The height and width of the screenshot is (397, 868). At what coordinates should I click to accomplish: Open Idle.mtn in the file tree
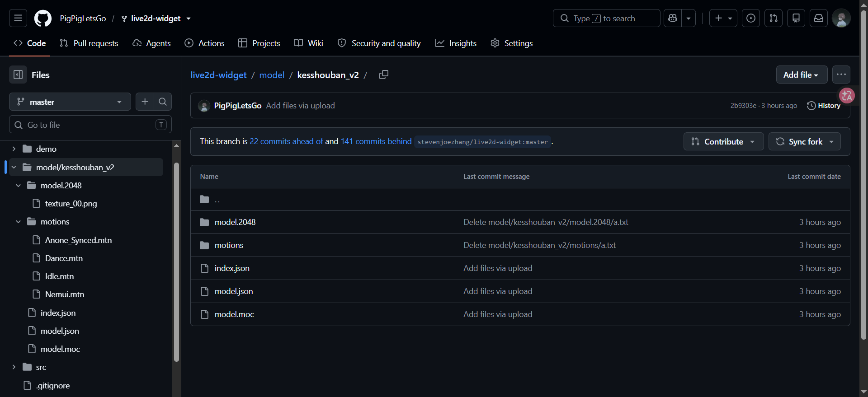click(x=59, y=276)
